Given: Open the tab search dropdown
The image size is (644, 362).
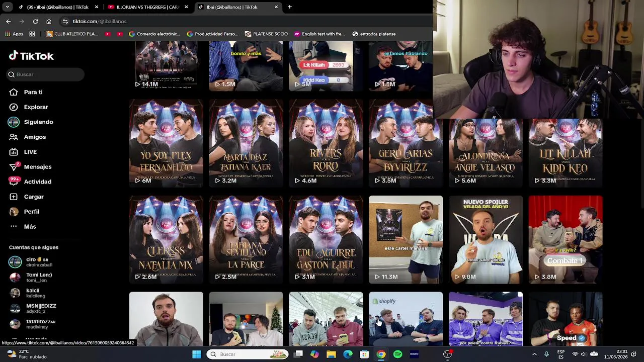Looking at the screenshot, I should click(7, 7).
